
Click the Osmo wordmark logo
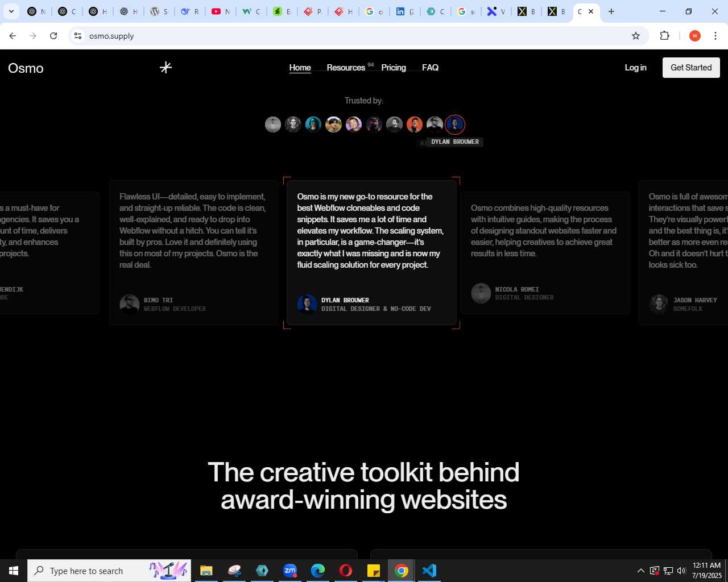click(x=26, y=68)
